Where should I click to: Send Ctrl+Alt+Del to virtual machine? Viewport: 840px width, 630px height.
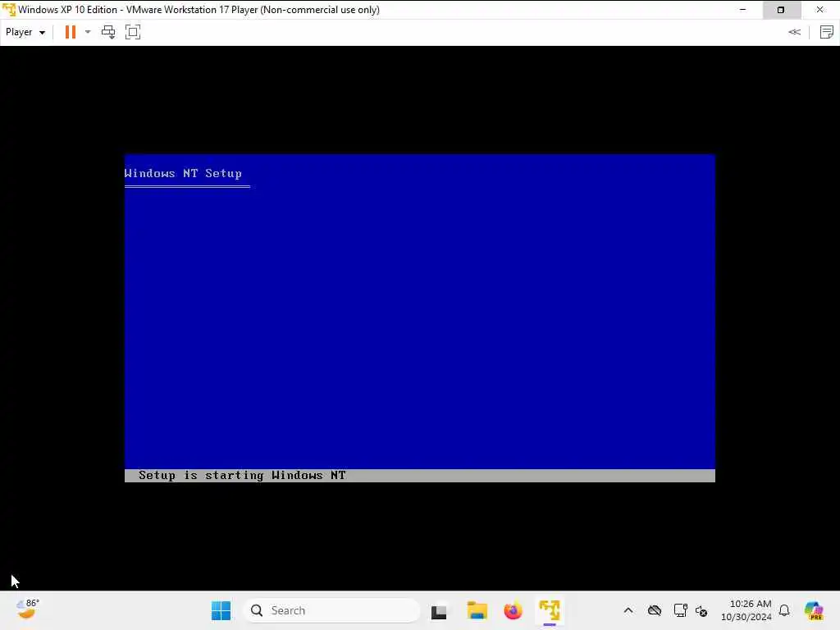tap(108, 32)
